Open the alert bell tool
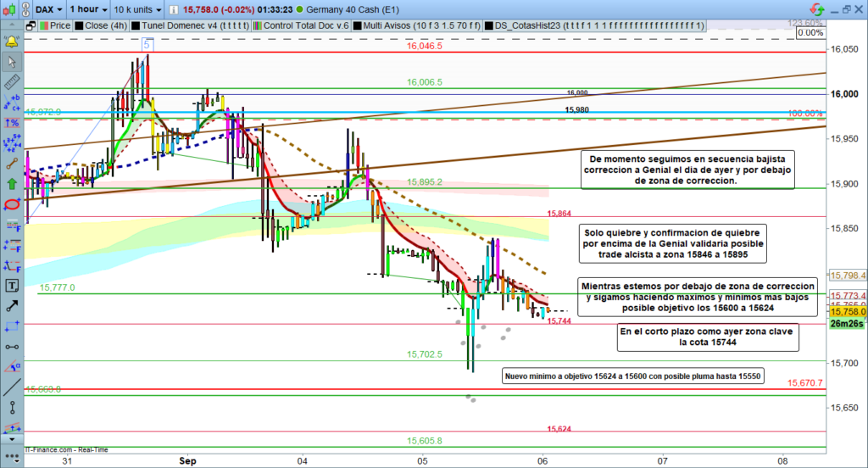Screen dimensions: 868x468 click(13, 41)
